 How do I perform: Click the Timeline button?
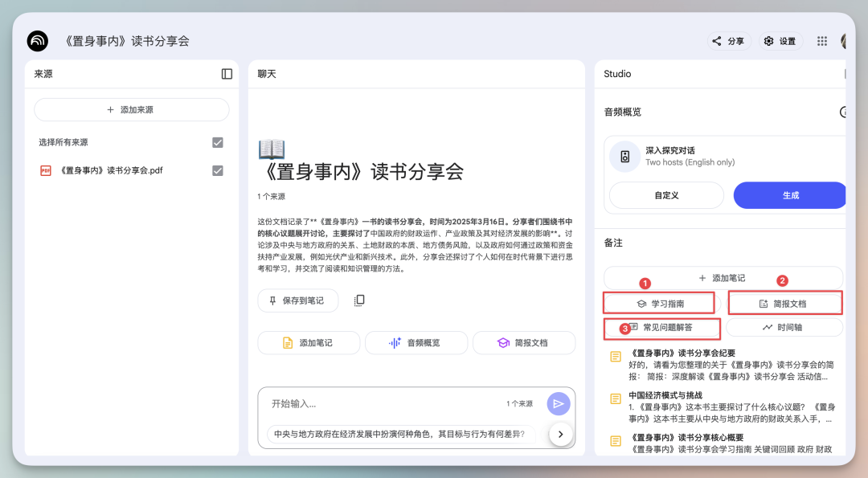point(784,328)
